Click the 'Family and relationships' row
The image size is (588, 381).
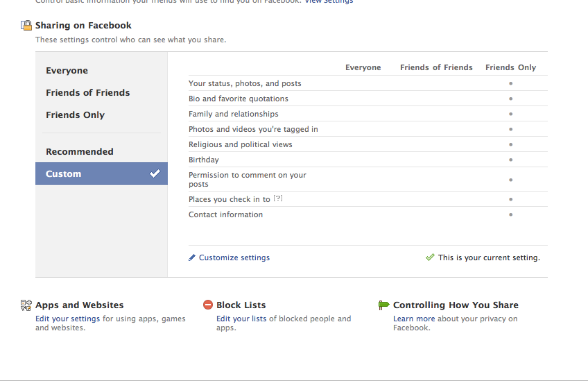coord(368,114)
